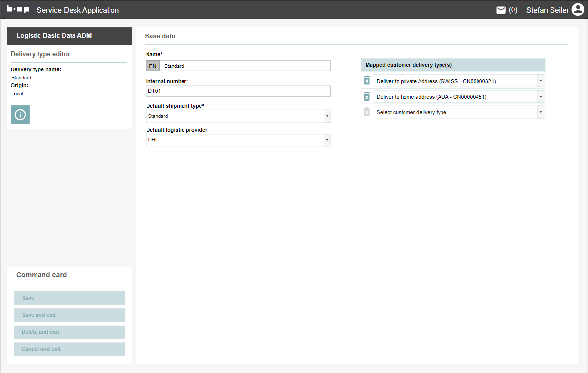The height and width of the screenshot is (373, 588).
Task: Open Select customer delivery type dropdown
Action: click(x=540, y=112)
